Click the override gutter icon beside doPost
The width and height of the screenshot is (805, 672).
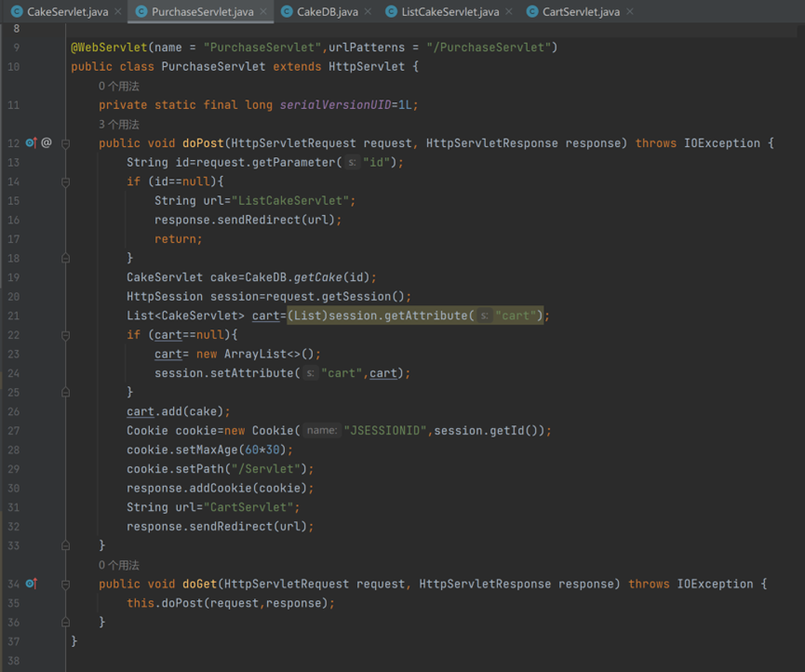[x=32, y=142]
